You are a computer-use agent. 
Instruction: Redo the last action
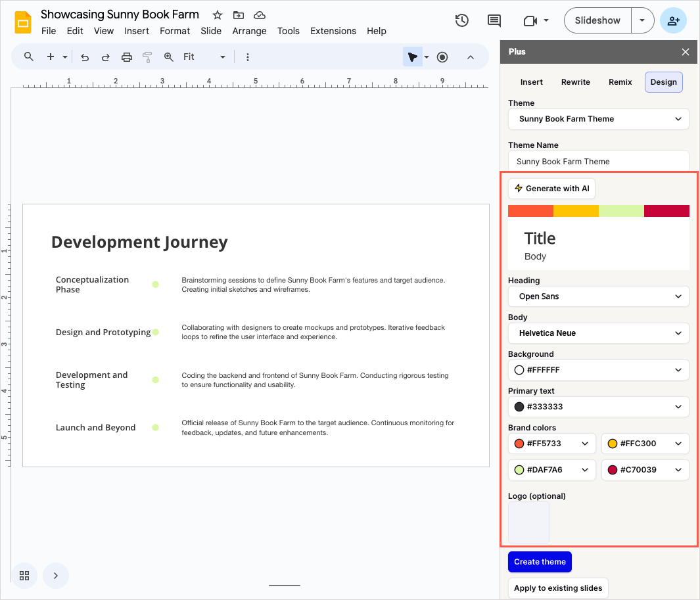pyautogui.click(x=105, y=57)
